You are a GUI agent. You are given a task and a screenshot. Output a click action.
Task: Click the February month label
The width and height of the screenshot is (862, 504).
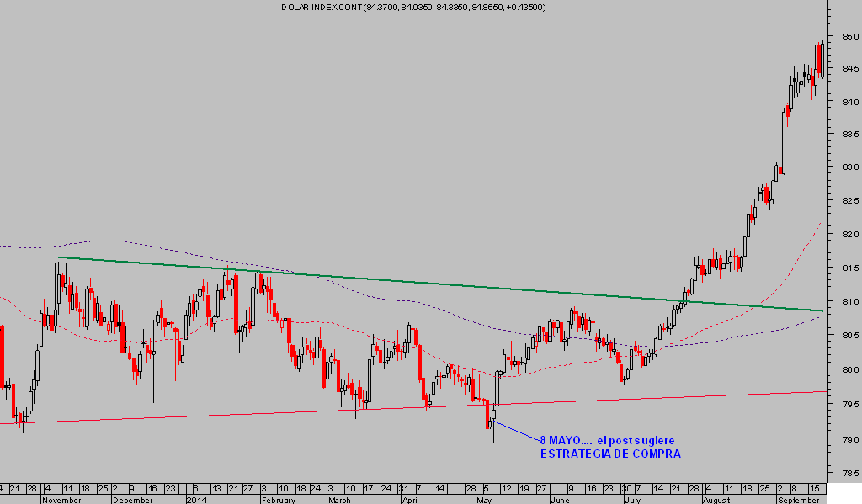[x=278, y=499]
